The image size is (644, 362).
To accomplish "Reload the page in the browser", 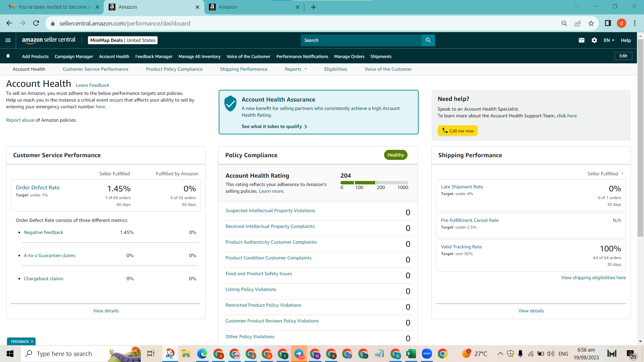I will click(36, 23).
